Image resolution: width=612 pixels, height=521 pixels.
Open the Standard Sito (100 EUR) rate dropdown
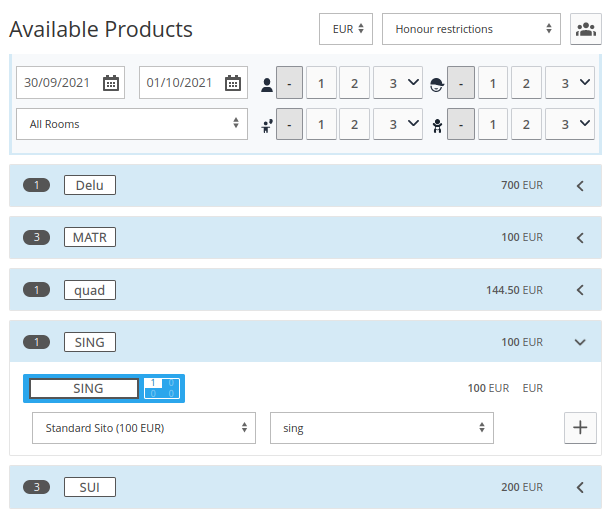coord(144,428)
